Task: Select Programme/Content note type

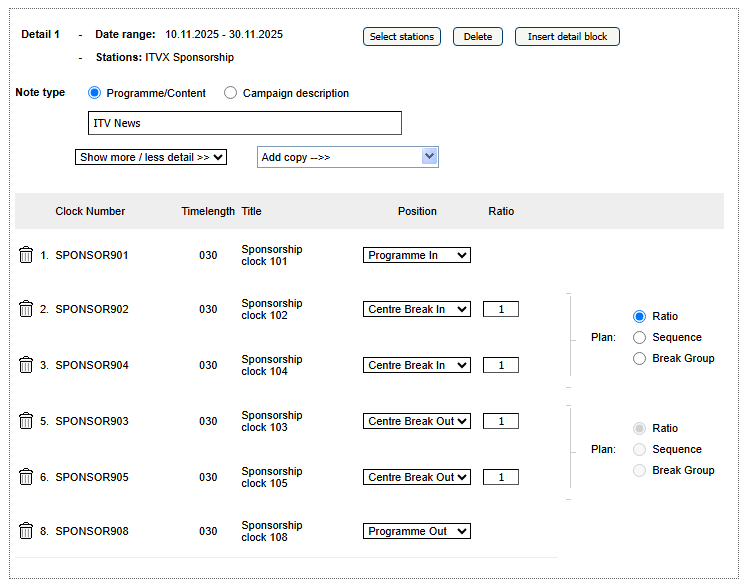Action: click(95, 93)
